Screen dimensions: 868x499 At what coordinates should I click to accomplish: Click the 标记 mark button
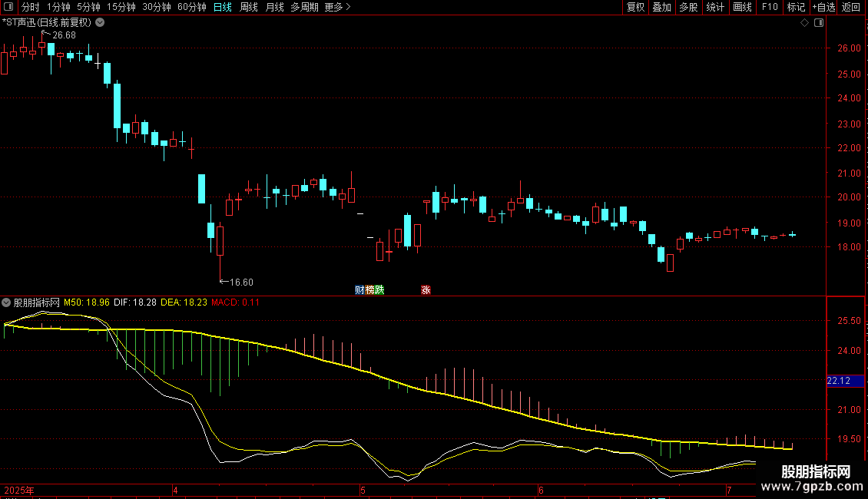(x=796, y=7)
